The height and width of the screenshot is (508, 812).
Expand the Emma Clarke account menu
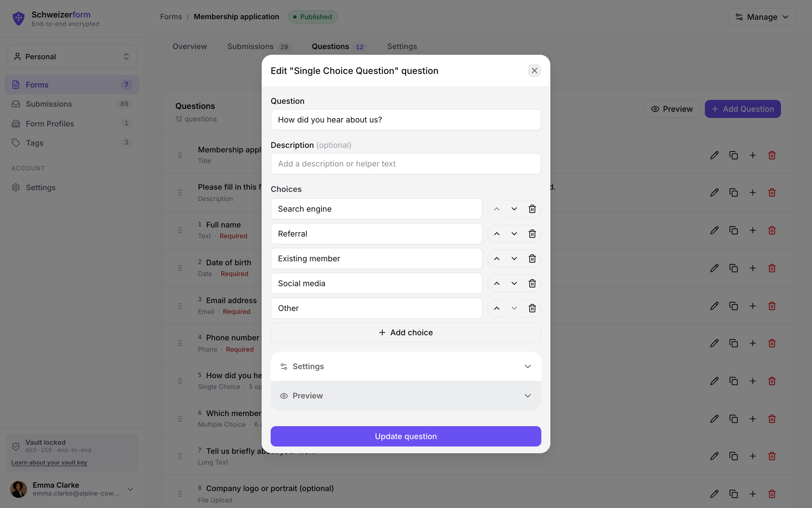[130, 489]
